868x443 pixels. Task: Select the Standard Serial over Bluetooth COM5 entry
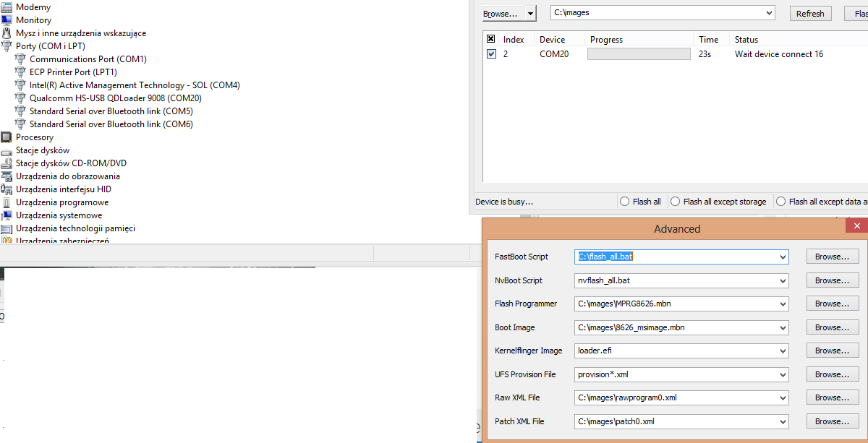tap(111, 111)
